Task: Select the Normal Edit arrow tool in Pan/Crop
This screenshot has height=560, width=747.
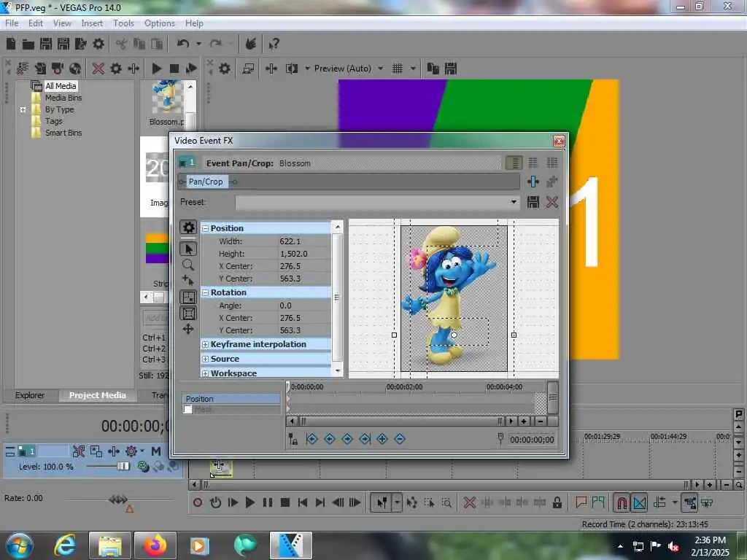Action: coord(188,249)
